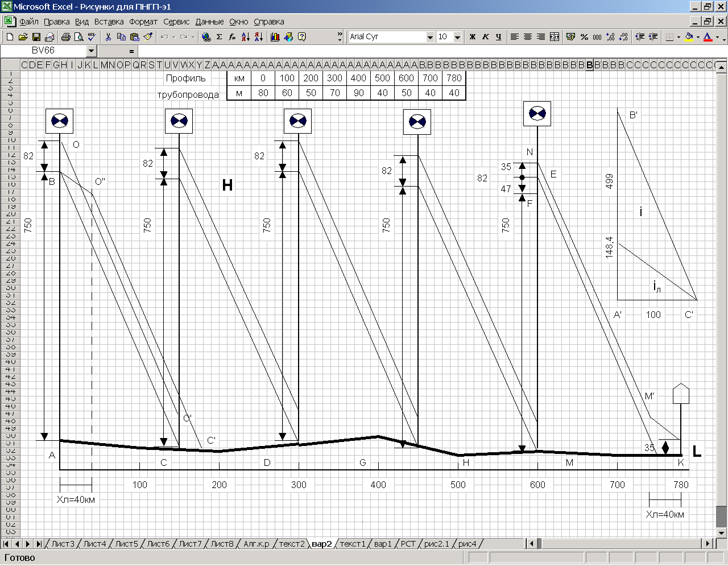Save the workbook with the floppy disk icon

point(36,37)
